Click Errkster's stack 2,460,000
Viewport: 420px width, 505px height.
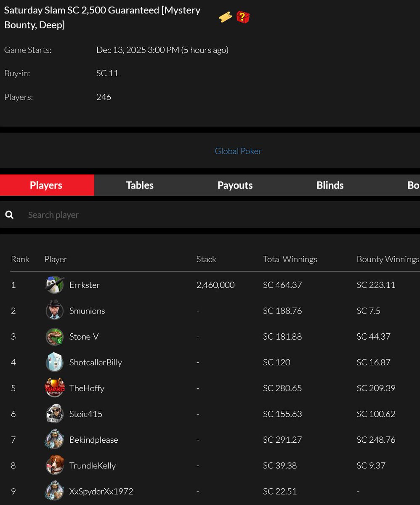tap(215, 285)
